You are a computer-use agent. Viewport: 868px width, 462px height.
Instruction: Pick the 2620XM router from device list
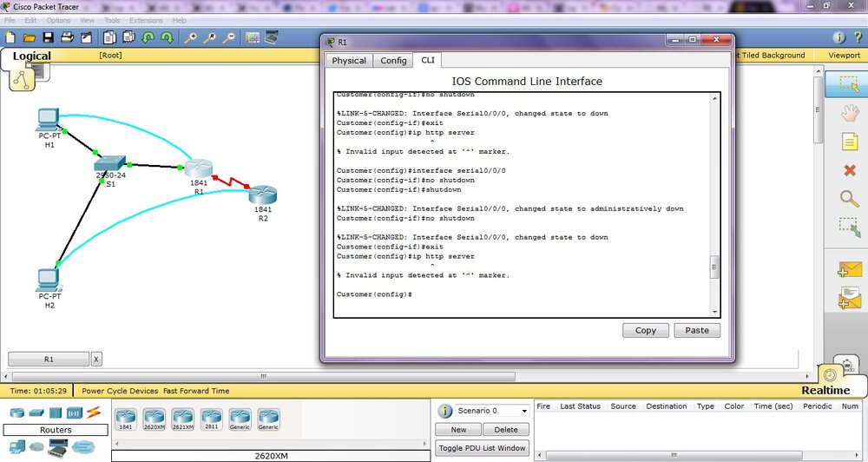(154, 419)
